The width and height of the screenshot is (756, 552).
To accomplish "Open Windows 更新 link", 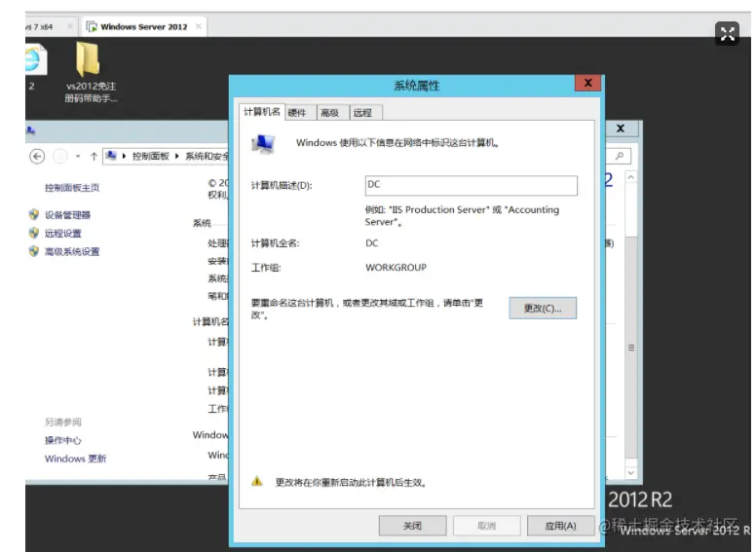I will click(75, 459).
